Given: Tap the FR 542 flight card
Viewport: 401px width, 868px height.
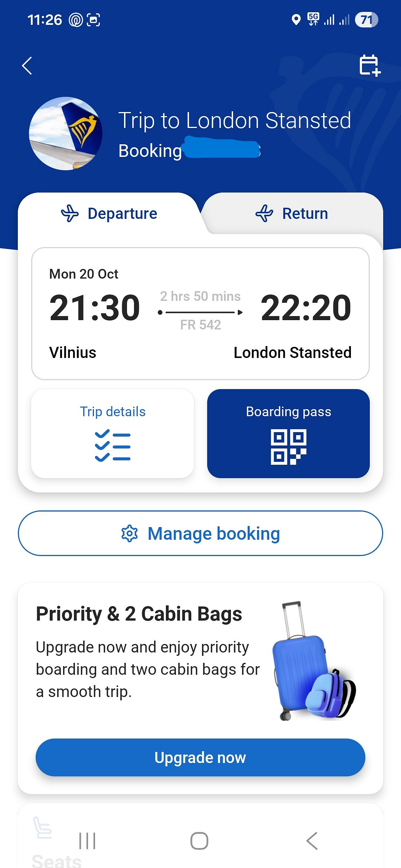Looking at the screenshot, I should (200, 313).
